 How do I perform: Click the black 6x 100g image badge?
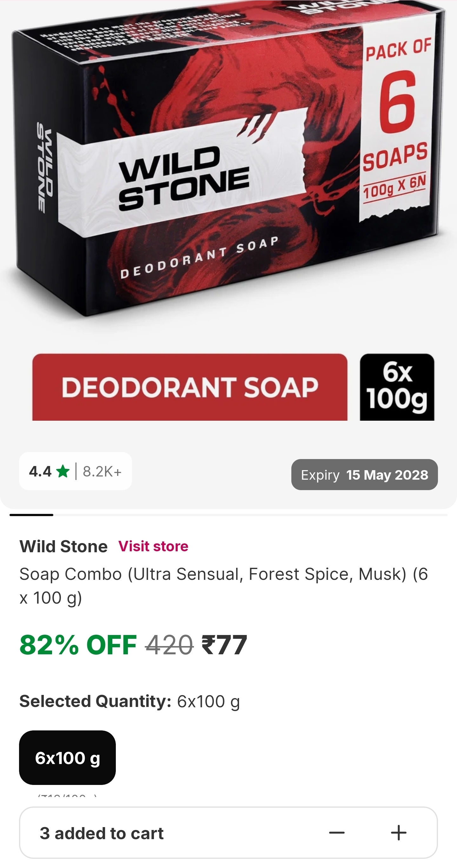(397, 387)
